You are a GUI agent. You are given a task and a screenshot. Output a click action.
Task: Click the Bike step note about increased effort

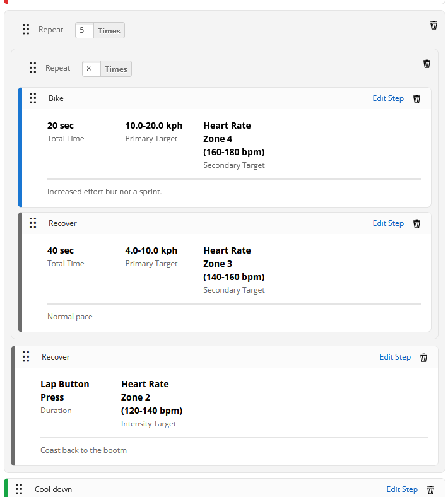pos(104,191)
